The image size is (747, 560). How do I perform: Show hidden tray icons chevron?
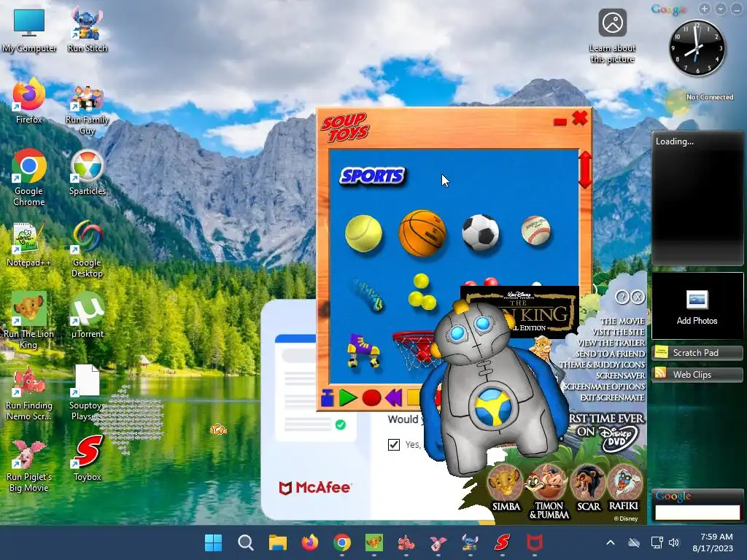click(611, 542)
